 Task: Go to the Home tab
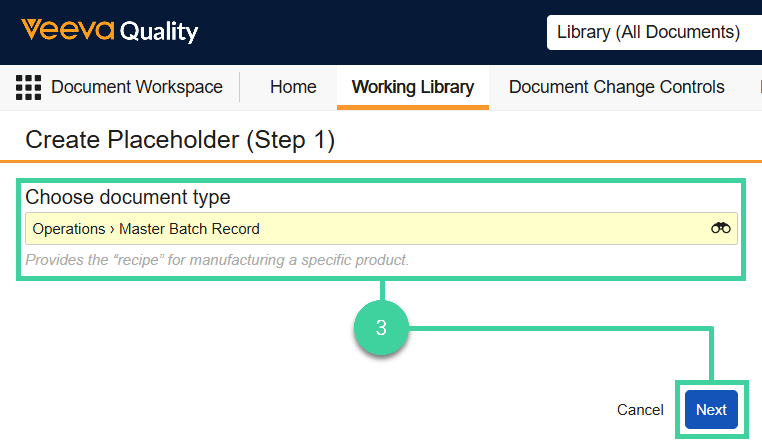coord(293,87)
